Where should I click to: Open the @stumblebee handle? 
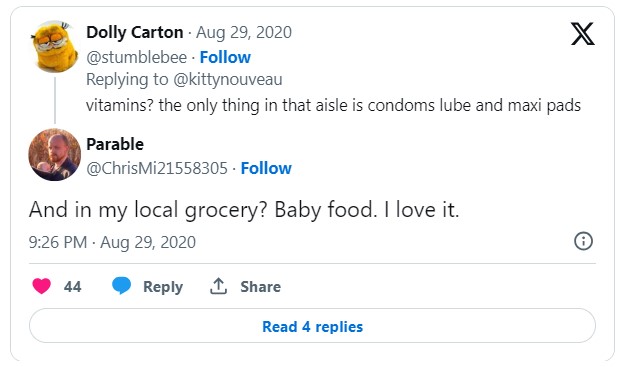(x=136, y=58)
